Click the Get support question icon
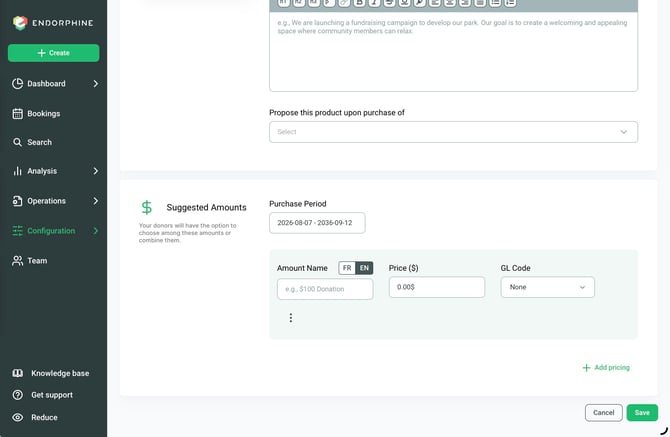The height and width of the screenshot is (437, 670). pyautogui.click(x=18, y=395)
